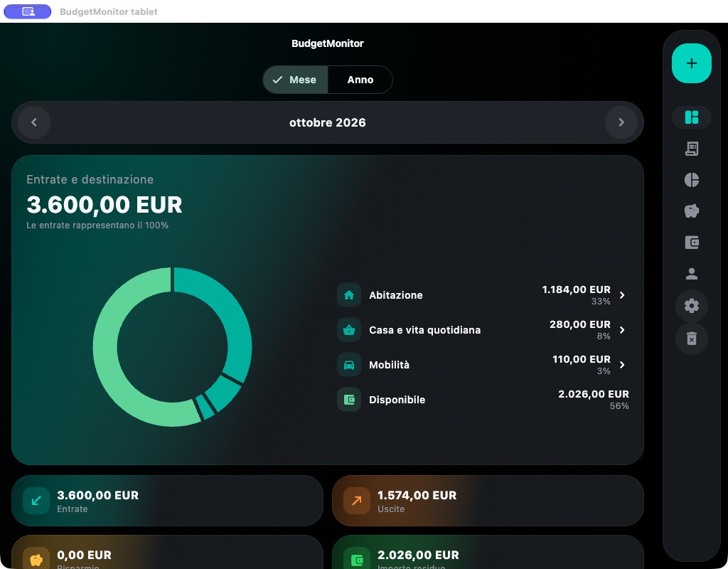Click the Disponibile wallet icon
This screenshot has height=569, width=728.
click(x=348, y=400)
